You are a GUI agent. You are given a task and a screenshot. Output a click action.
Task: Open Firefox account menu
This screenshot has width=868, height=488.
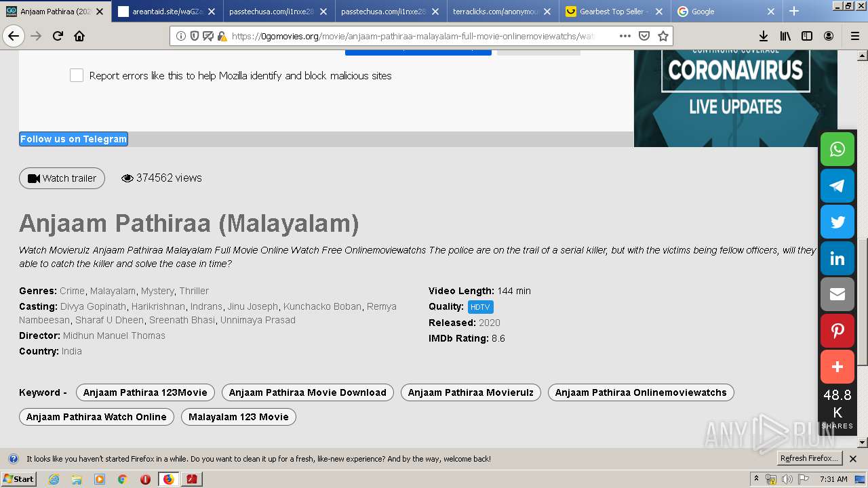point(829,36)
